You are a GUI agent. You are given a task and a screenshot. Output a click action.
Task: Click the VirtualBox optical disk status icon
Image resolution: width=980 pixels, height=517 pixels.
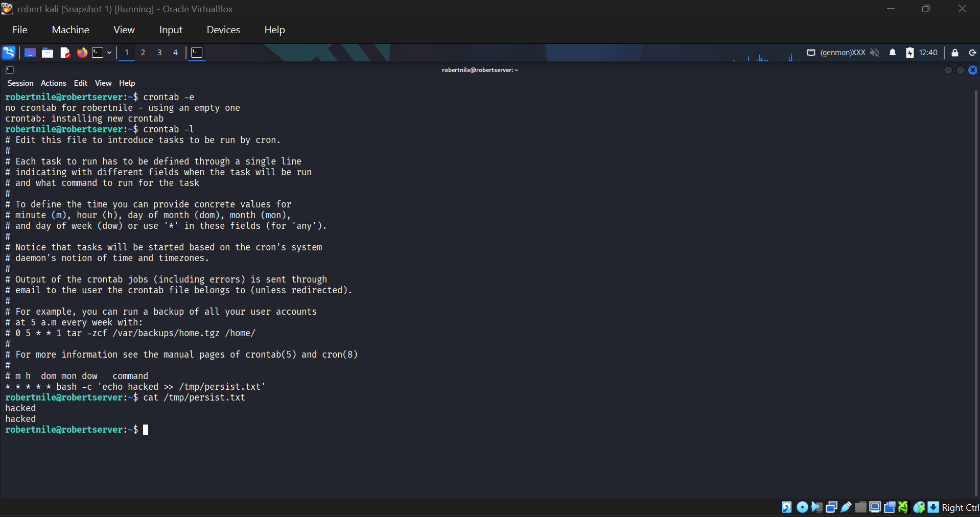pos(802,507)
